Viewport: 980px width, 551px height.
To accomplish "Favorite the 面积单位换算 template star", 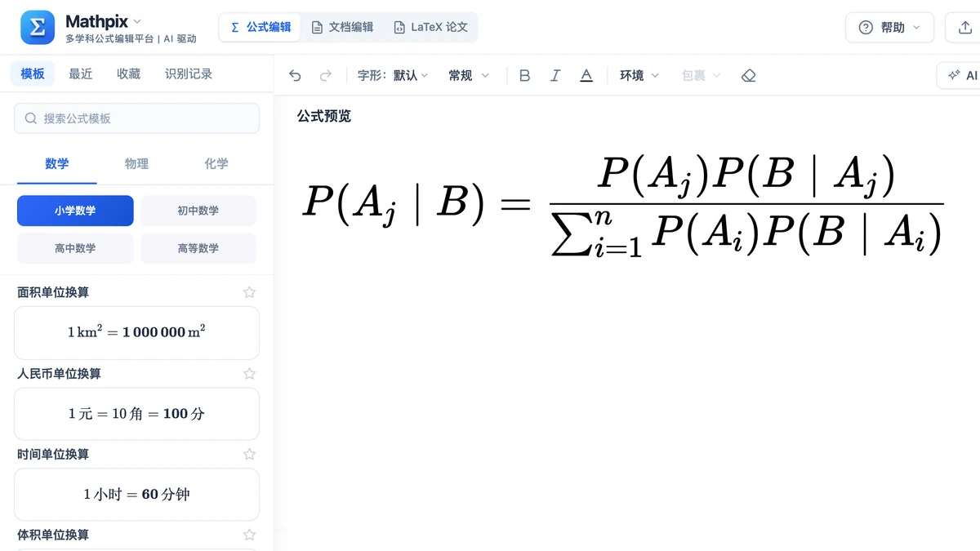I will [x=250, y=292].
